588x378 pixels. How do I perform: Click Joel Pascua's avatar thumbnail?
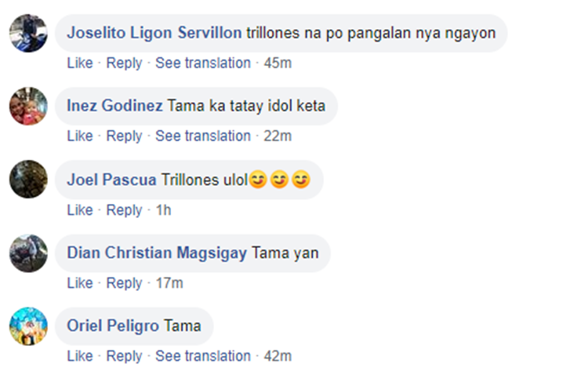click(28, 180)
